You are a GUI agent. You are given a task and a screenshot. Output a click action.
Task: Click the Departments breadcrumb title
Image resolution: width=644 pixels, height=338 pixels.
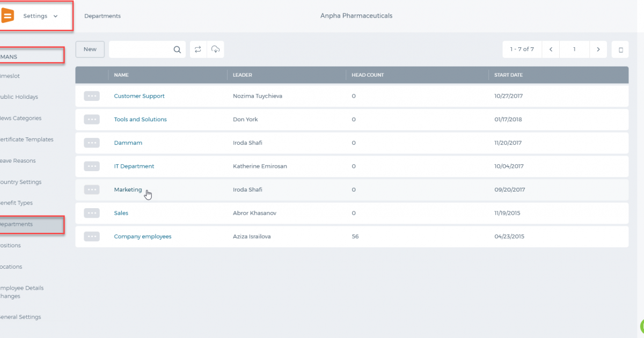(103, 16)
